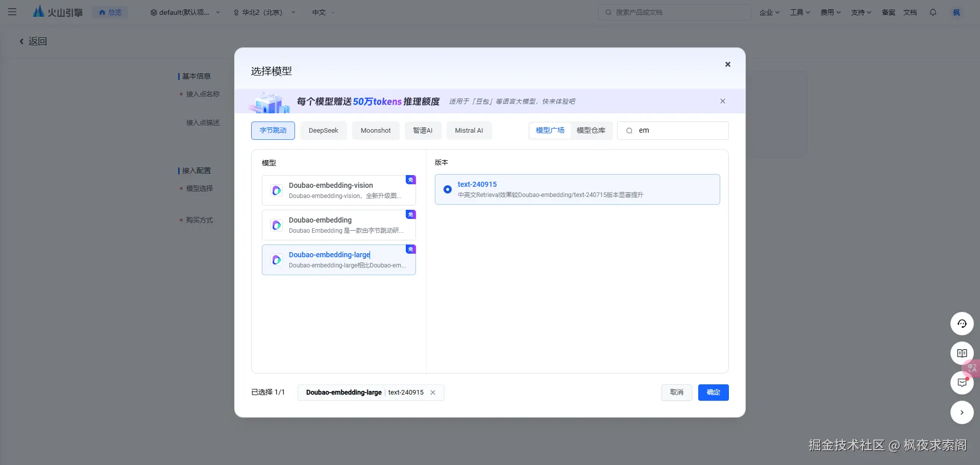The image size is (980, 465).
Task: Click the translate floating icon
Action: [972, 368]
